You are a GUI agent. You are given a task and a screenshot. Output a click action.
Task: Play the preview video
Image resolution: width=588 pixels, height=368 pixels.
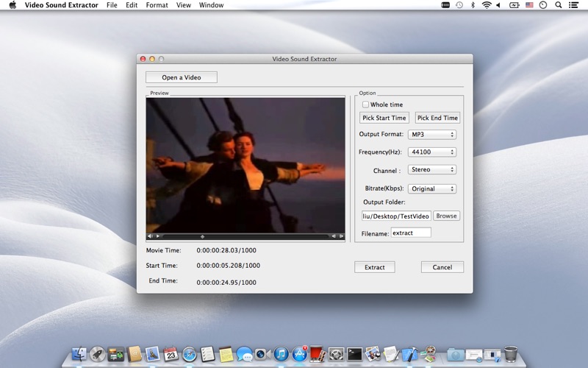[158, 236]
